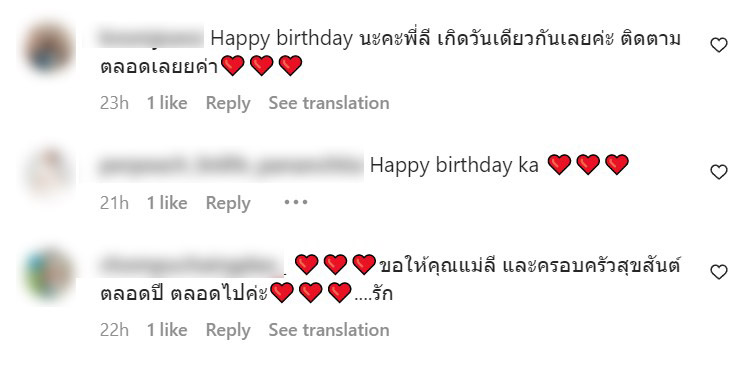This screenshot has height=366, width=742.
Task: Open the third commenter's username link
Action: tap(191, 265)
